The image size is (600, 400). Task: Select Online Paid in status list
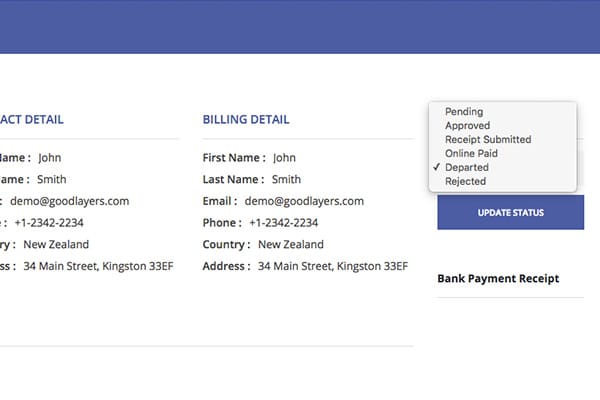(471, 154)
